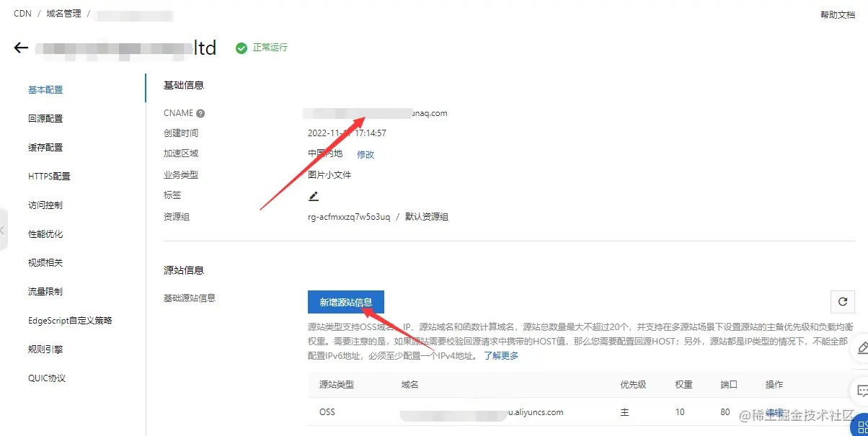
Task: Click the port value 80
Action: (725, 412)
